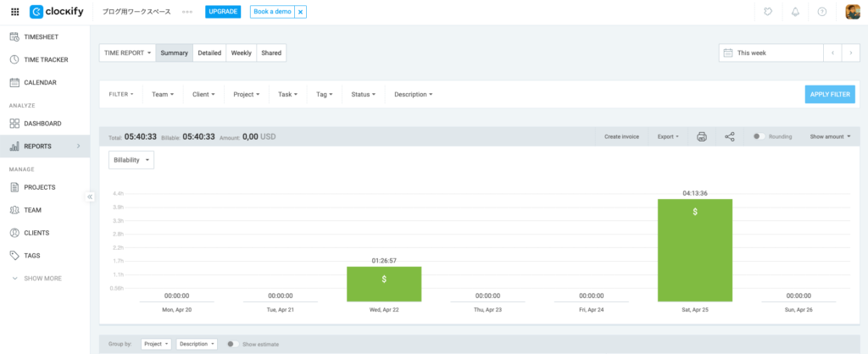Click the share report icon

pyautogui.click(x=730, y=136)
